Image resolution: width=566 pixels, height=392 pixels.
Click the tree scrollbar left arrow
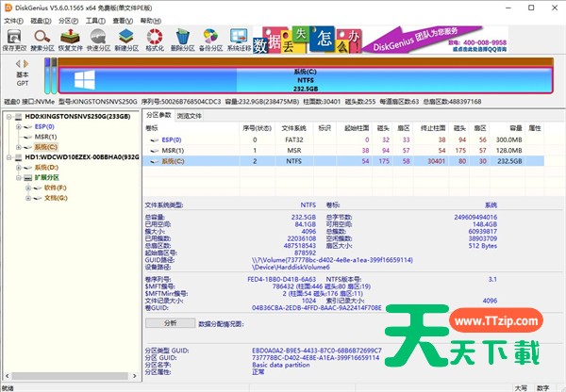pos(7,376)
